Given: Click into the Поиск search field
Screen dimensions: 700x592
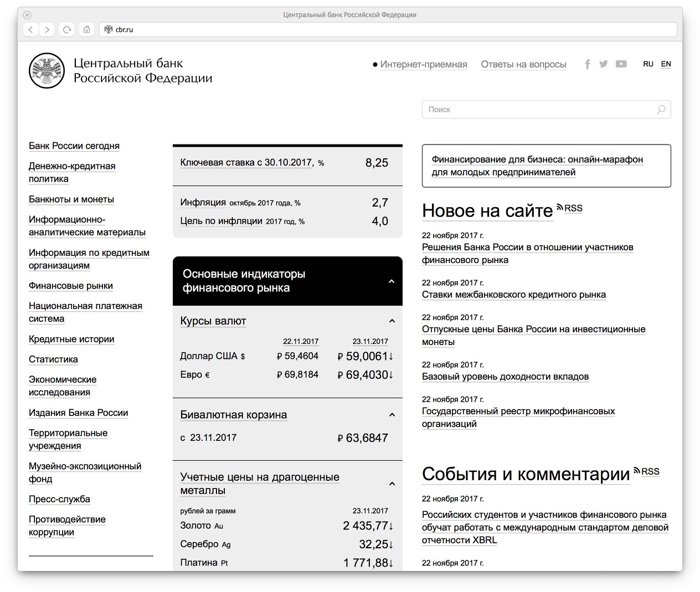Looking at the screenshot, I should (x=537, y=110).
